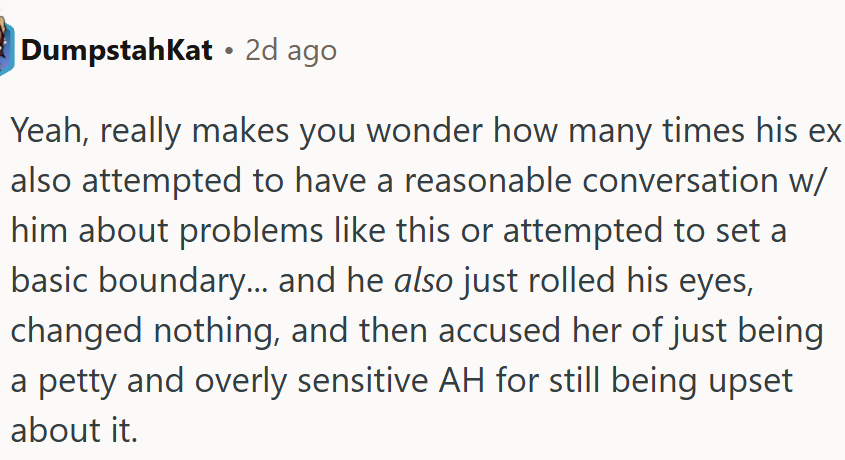Viewport: 845px width, 460px height.
Task: Open the DumpstahKat username profile link
Action: [x=117, y=50]
